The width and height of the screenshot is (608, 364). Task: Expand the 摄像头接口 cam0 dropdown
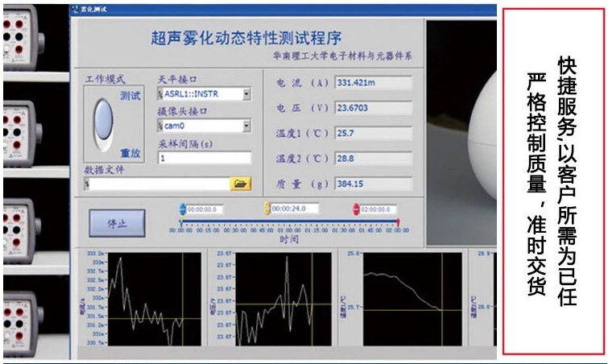click(246, 126)
